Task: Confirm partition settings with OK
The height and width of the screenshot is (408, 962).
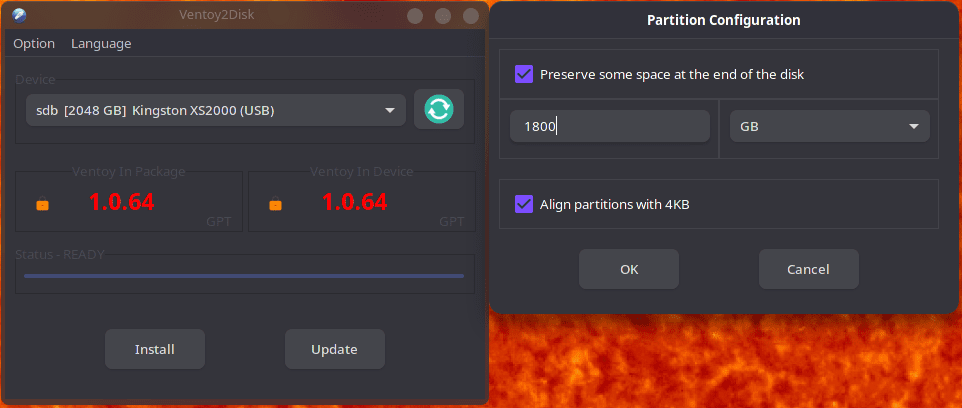Action: (x=629, y=269)
